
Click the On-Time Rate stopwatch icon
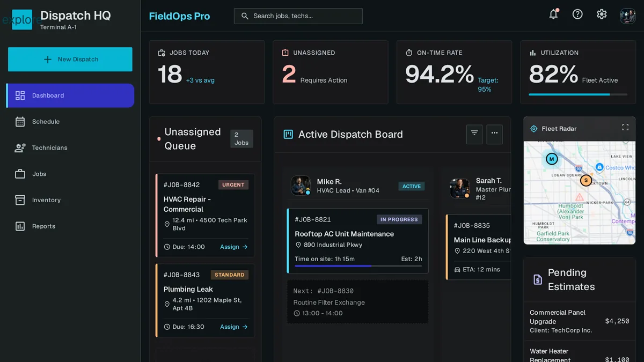[x=409, y=53]
